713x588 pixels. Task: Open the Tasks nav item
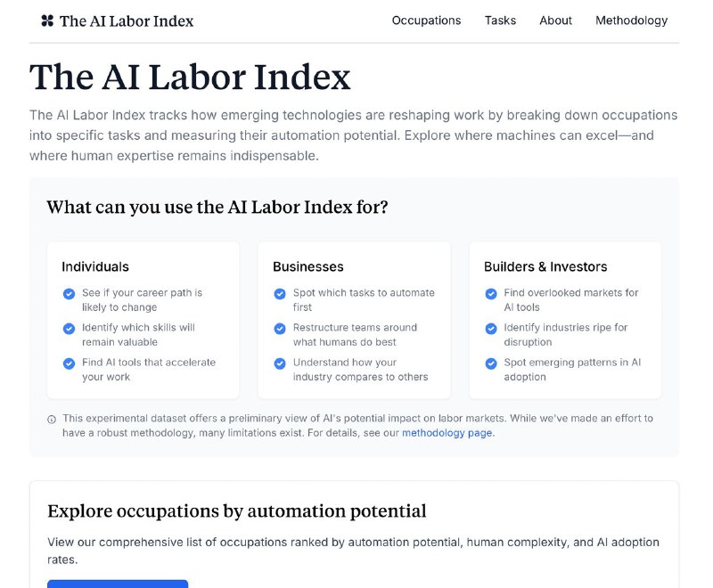[x=500, y=20]
